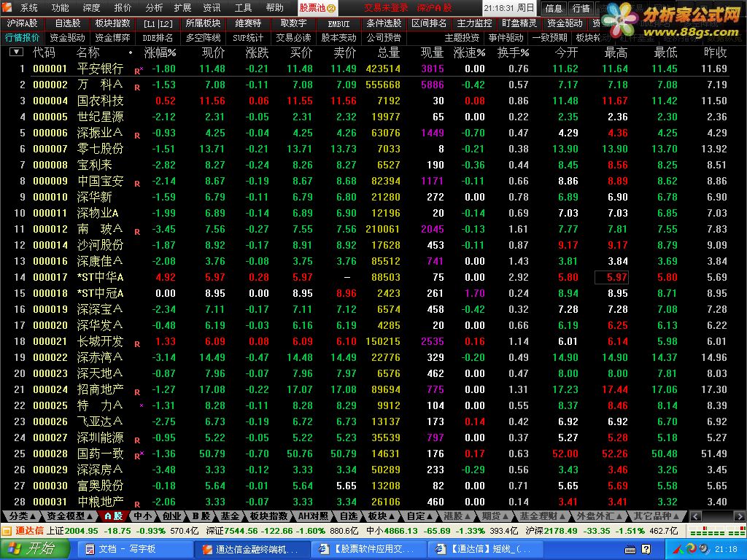Click the 盯盘精灵 toolbar button

[519, 23]
